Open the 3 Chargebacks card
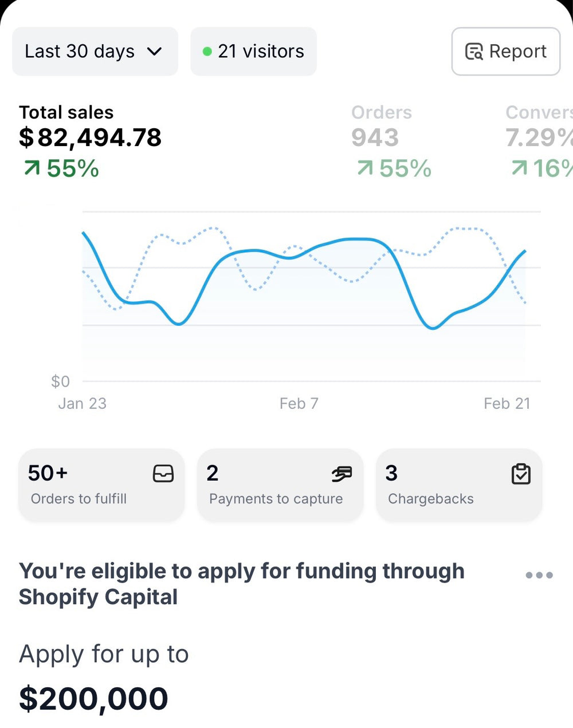 [x=459, y=485]
